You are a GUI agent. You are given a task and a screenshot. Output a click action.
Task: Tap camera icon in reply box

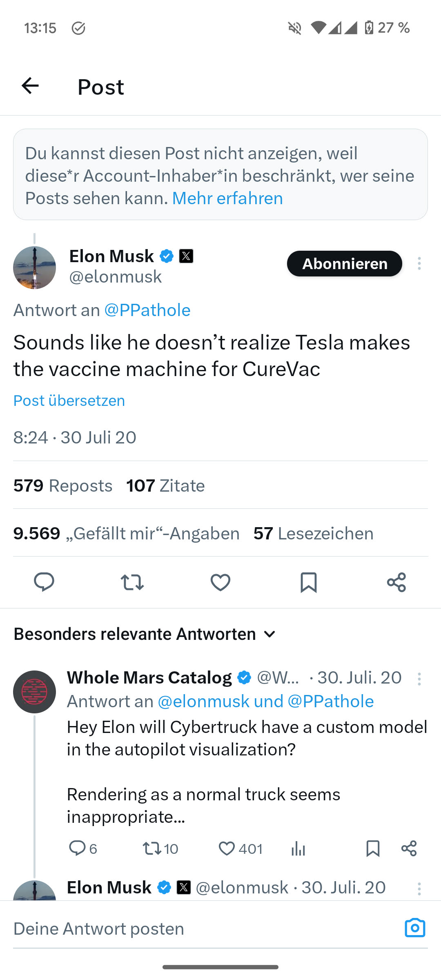(x=415, y=928)
